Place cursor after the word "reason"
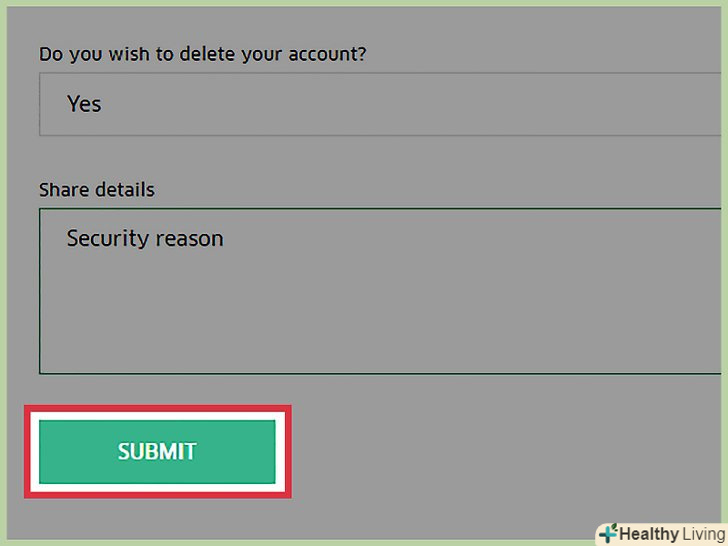This screenshot has height=546, width=728. [x=225, y=238]
